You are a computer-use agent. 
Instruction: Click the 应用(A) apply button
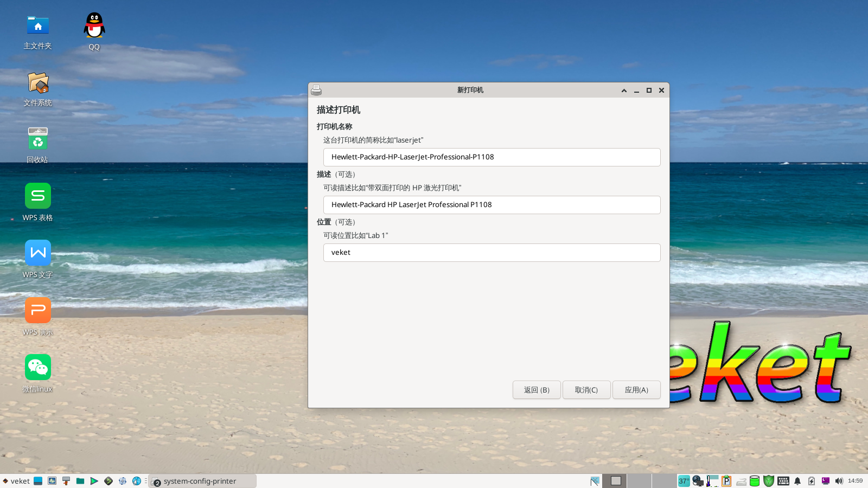(636, 390)
